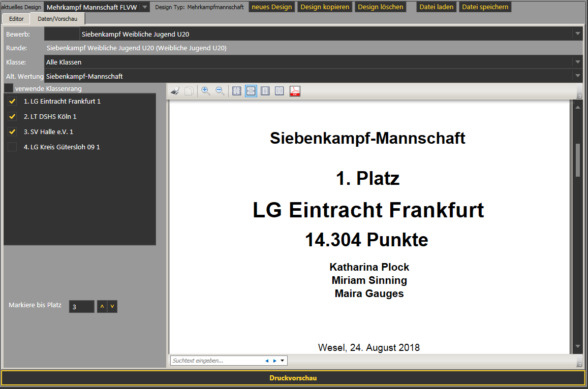Go to next search result arrow
Viewport: 588px width, 389px height.
click(275, 361)
